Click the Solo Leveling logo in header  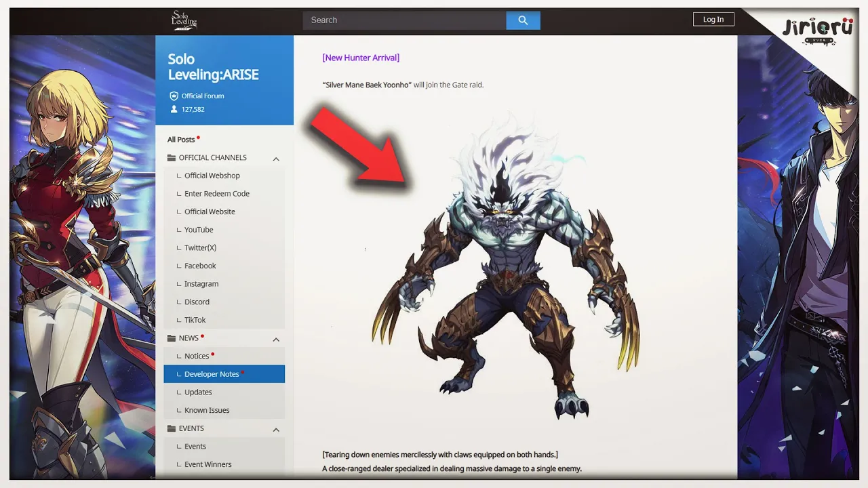[184, 20]
